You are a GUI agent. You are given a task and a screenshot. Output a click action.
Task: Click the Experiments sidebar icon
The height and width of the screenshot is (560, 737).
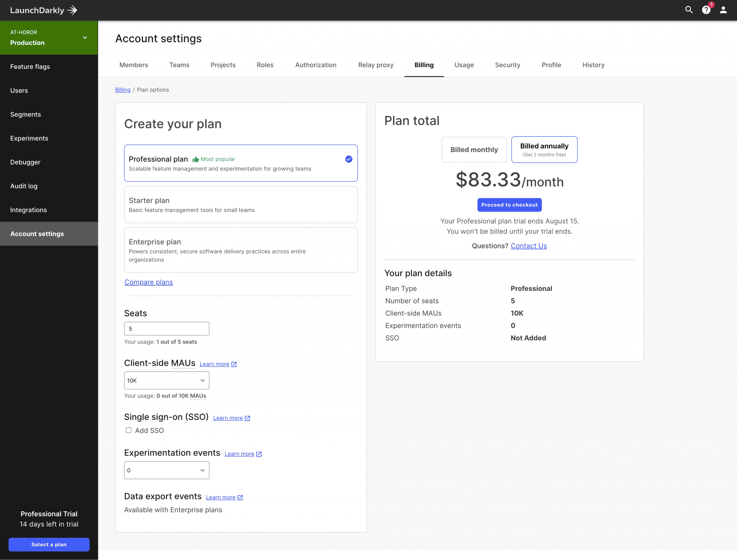pos(29,137)
